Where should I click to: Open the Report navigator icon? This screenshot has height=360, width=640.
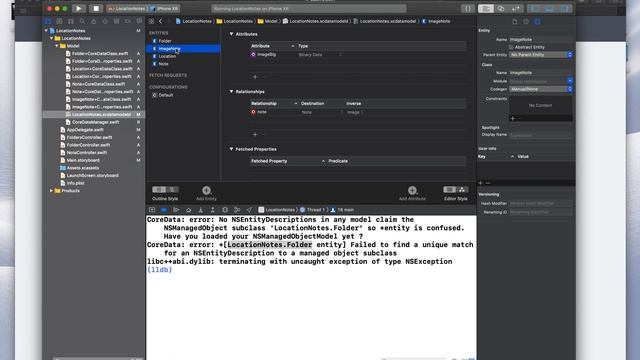point(139,21)
